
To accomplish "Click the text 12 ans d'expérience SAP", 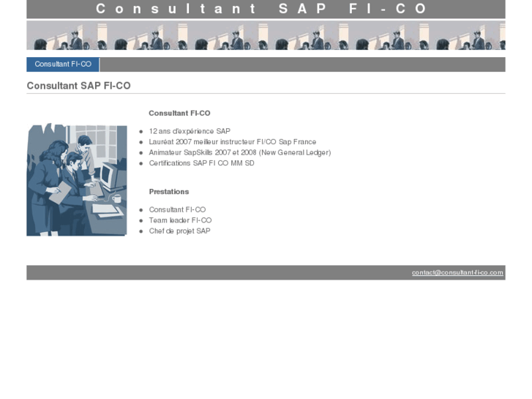I will point(190,131).
